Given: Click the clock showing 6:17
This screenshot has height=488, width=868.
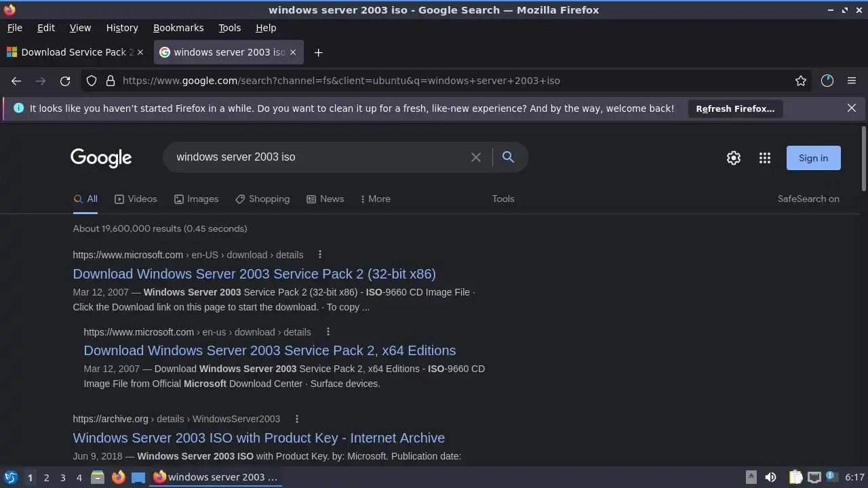Looking at the screenshot, I should 854,477.
